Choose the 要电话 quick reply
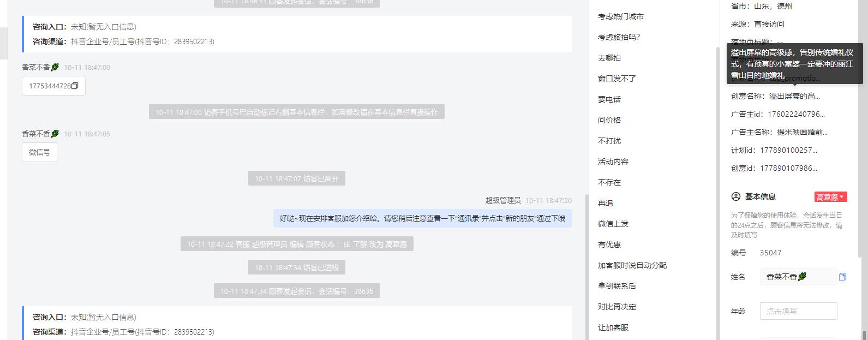Screen dimensions: 868x340 609,99
